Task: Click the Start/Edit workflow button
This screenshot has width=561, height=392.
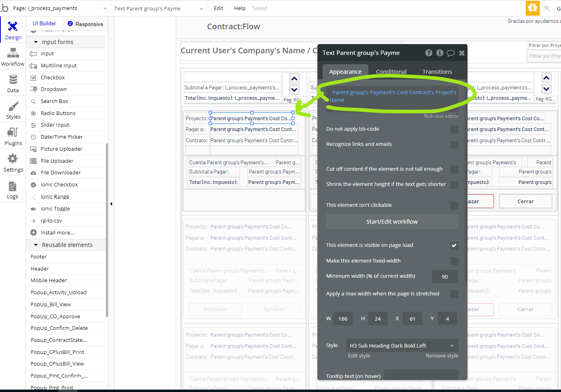Action: [x=392, y=222]
